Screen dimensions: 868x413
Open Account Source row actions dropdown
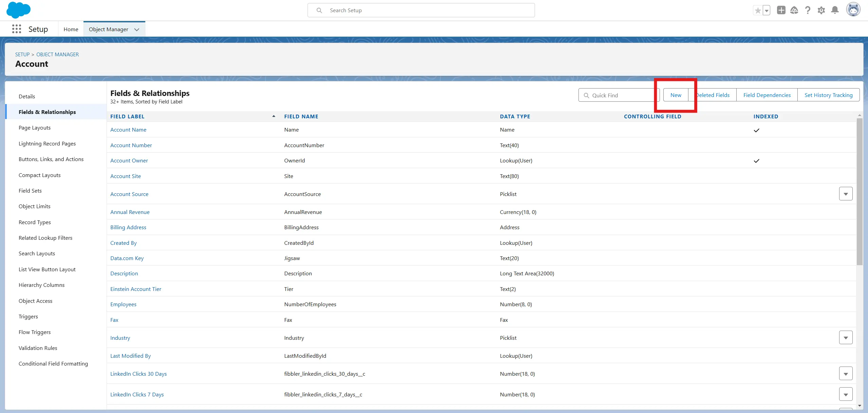click(x=846, y=194)
